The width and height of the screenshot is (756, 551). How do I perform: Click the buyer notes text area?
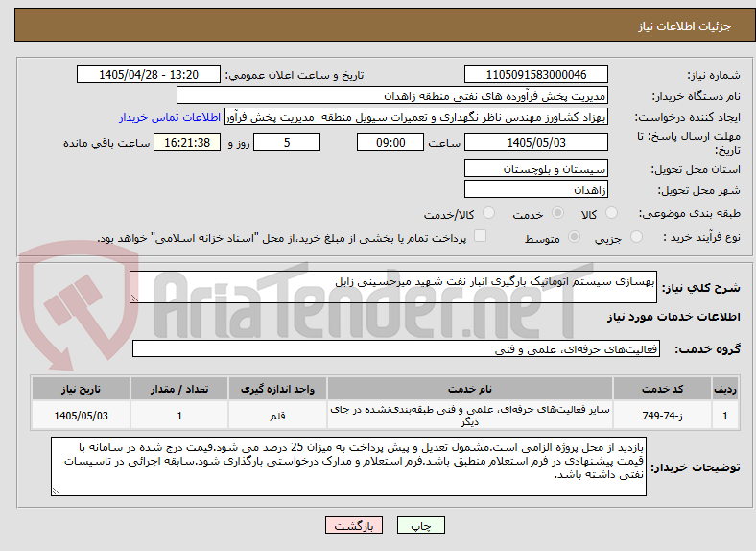pos(348,467)
